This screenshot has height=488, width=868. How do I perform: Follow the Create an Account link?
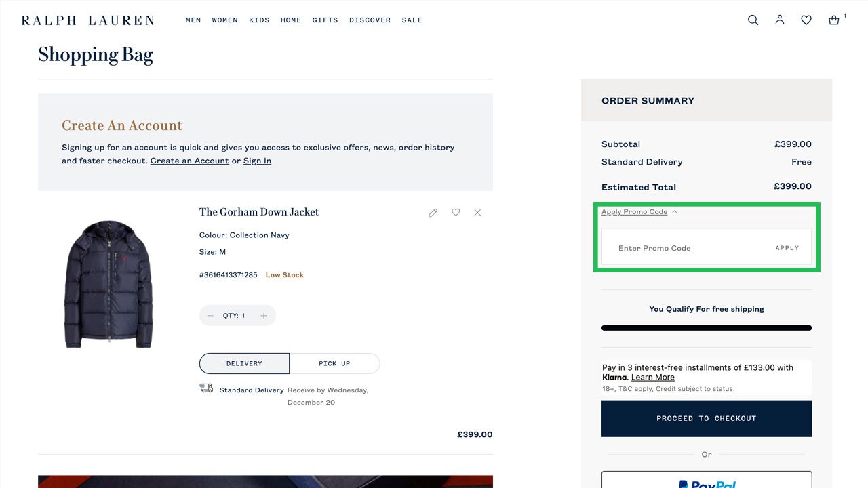click(x=190, y=161)
